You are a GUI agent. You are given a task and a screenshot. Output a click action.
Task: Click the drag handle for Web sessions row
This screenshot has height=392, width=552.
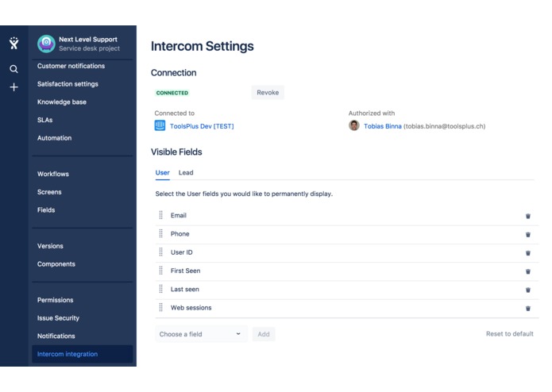coord(161,307)
